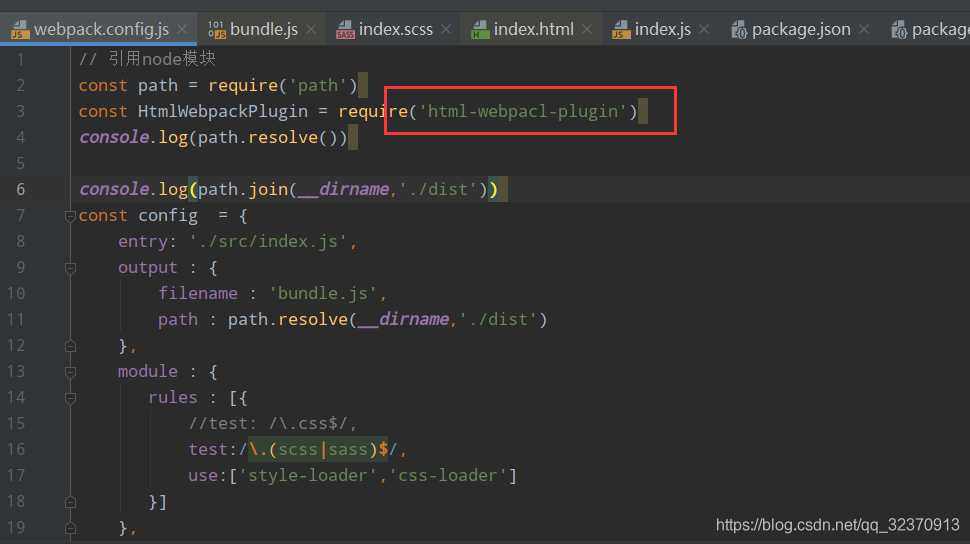Open the index.js tab
This screenshot has width=970, height=544.
[x=663, y=29]
